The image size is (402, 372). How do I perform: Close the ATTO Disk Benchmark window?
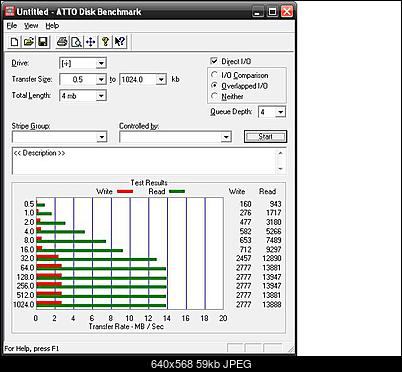pyautogui.click(x=287, y=12)
